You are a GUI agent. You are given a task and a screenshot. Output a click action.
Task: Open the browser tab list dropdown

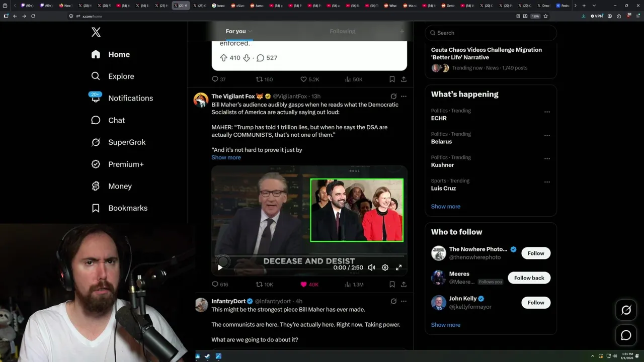pyautogui.click(x=594, y=6)
